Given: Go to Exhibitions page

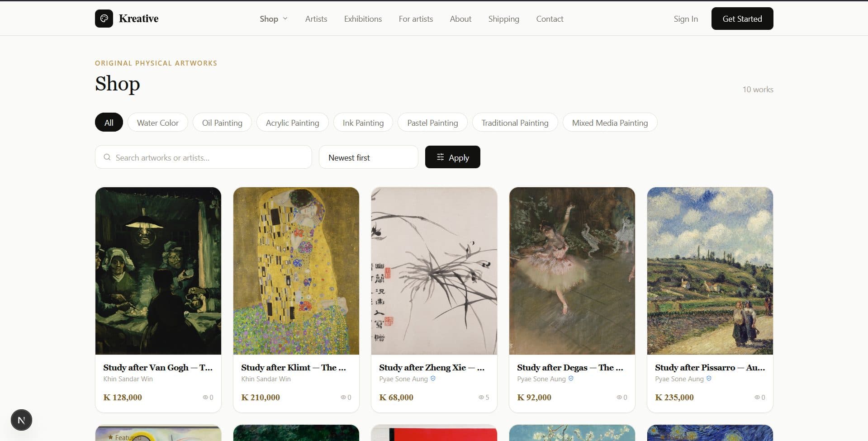Looking at the screenshot, I should (x=363, y=19).
